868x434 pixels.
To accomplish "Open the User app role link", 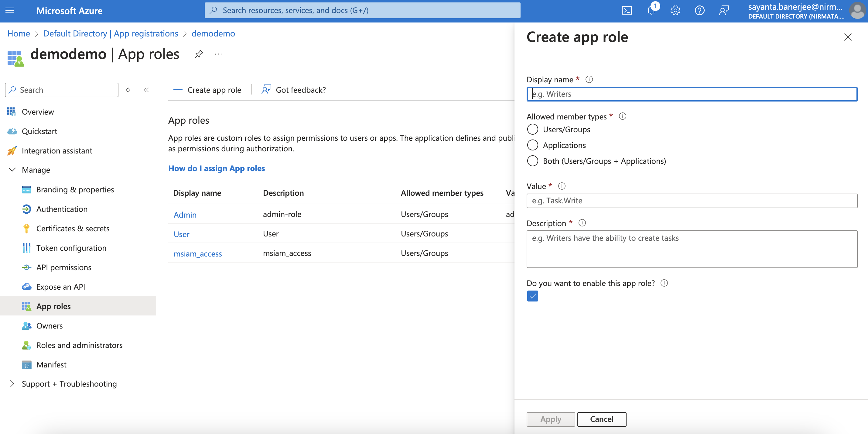I will pos(181,234).
